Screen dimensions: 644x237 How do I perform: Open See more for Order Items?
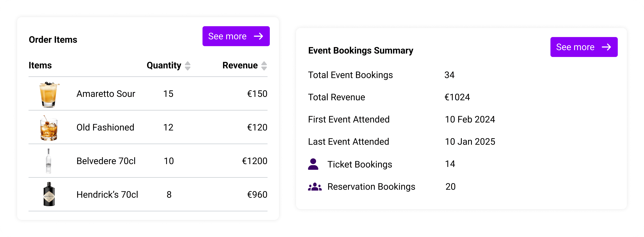[236, 36]
